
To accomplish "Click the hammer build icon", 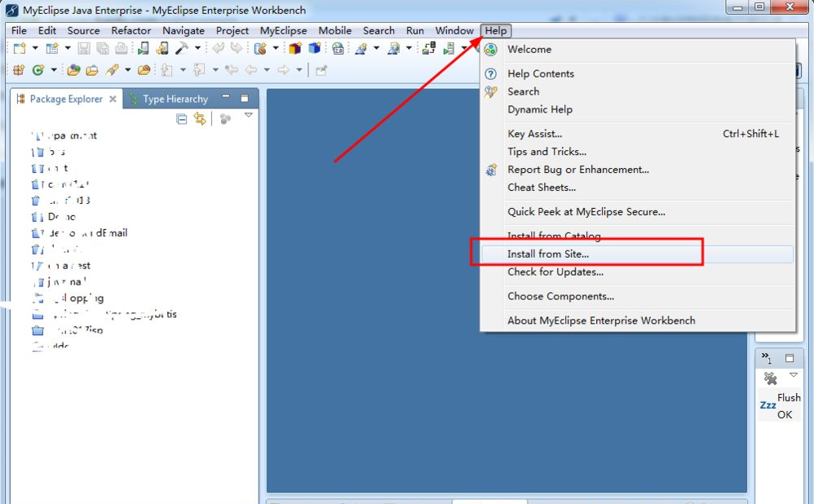I will pyautogui.click(x=181, y=49).
